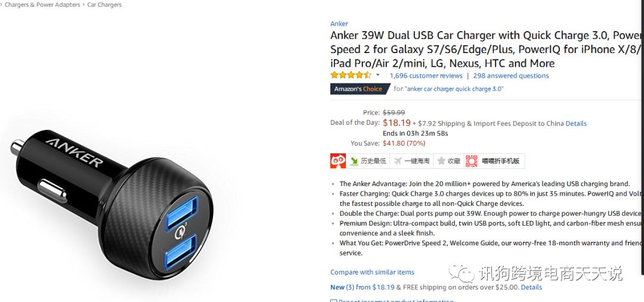Click the 历史最低 price history icon
This screenshot has height=302, width=644.
(354, 161)
